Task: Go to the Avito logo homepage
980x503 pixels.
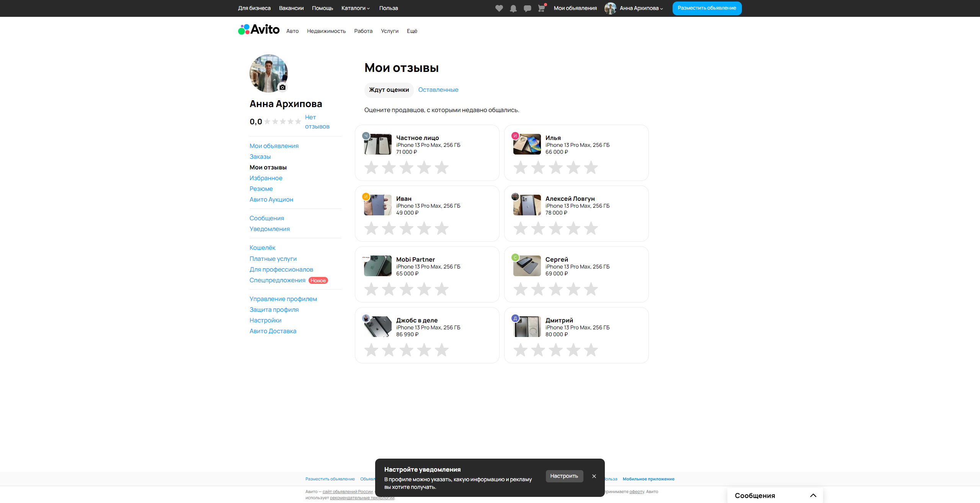Action: tap(259, 29)
